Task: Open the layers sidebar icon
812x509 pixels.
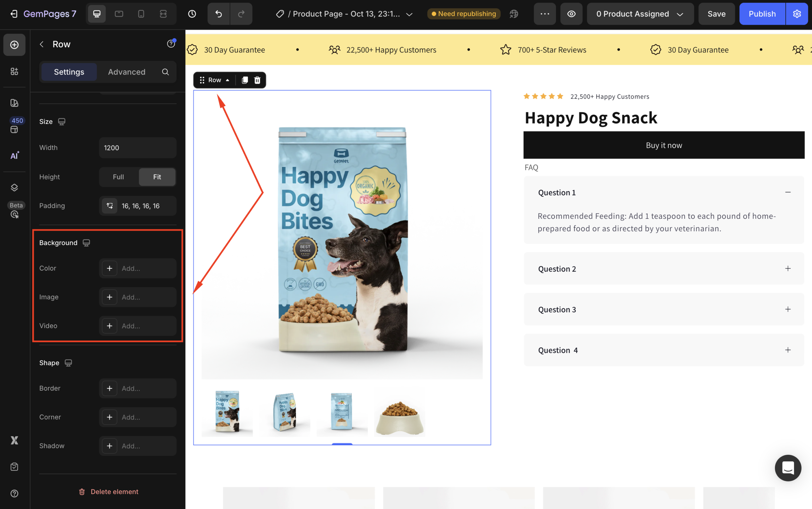Action: coord(14,187)
